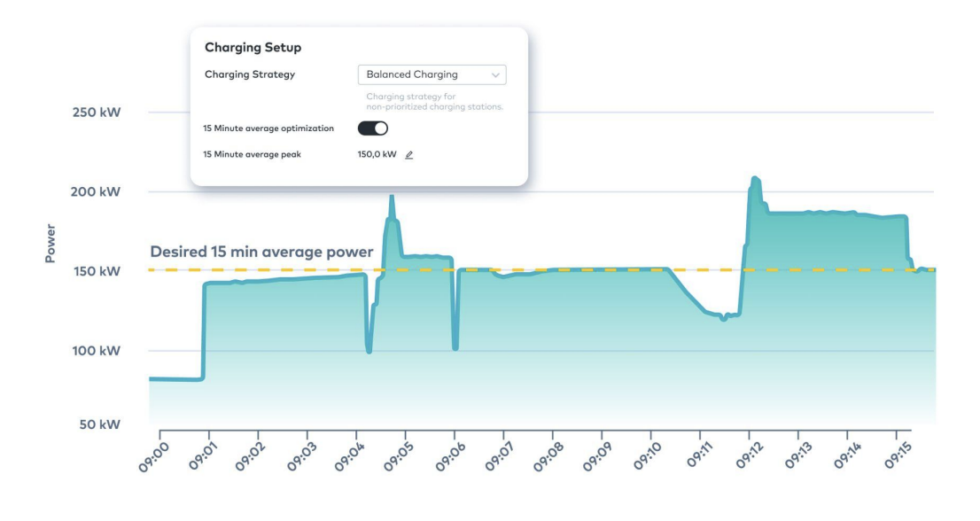This screenshot has width=980, height=521.
Task: Select the 09:00 time marker
Action: pos(153,456)
